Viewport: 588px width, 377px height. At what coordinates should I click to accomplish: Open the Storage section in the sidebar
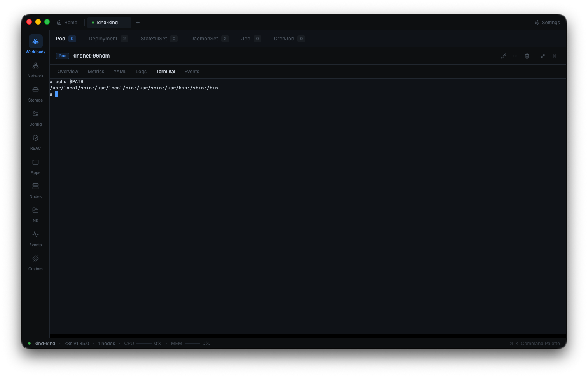coord(35,94)
